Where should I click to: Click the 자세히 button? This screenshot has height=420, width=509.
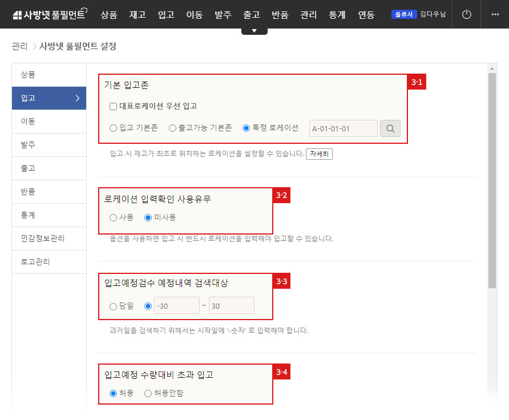[x=319, y=154]
